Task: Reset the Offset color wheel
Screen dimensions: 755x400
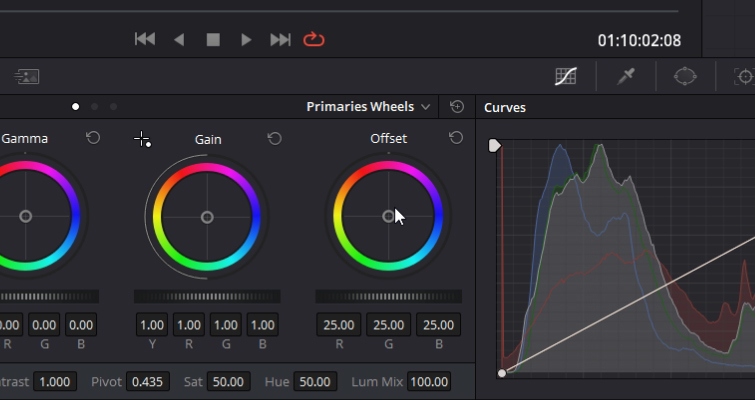Action: (456, 138)
